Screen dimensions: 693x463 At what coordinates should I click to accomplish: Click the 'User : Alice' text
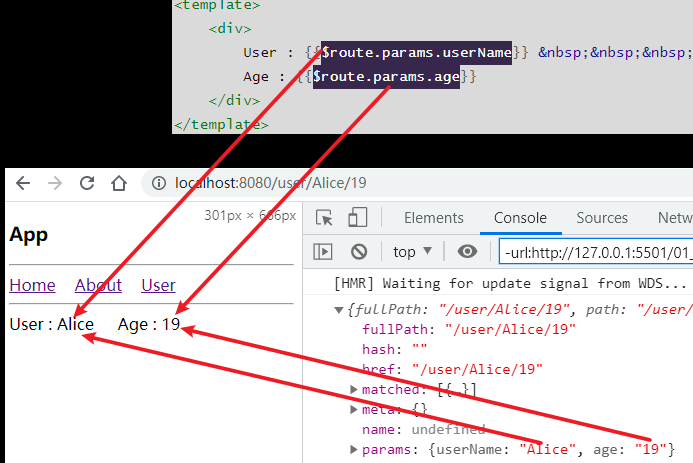coord(52,324)
